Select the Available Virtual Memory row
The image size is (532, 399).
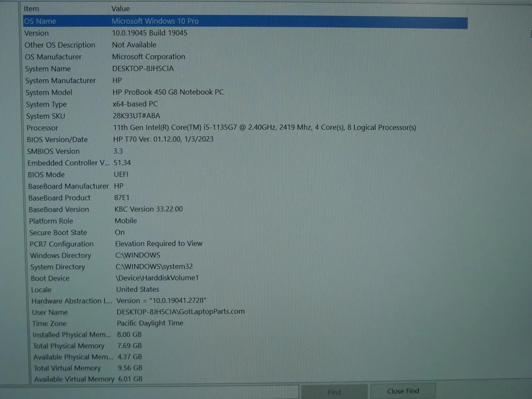(74, 379)
